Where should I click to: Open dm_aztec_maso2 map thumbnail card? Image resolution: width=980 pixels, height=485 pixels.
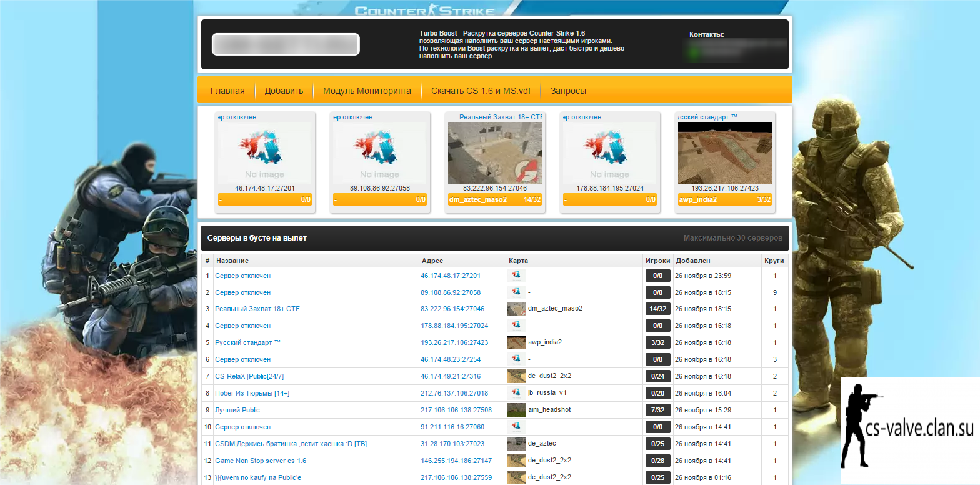point(495,153)
